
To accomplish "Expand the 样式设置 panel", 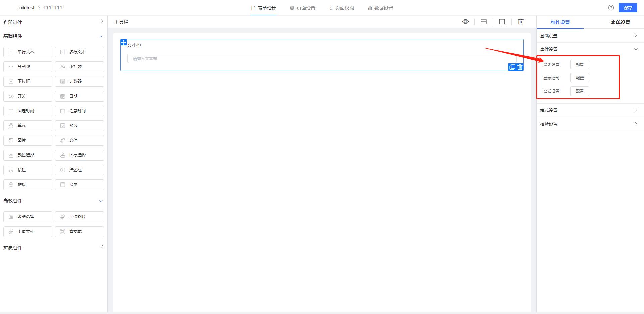I will [590, 110].
